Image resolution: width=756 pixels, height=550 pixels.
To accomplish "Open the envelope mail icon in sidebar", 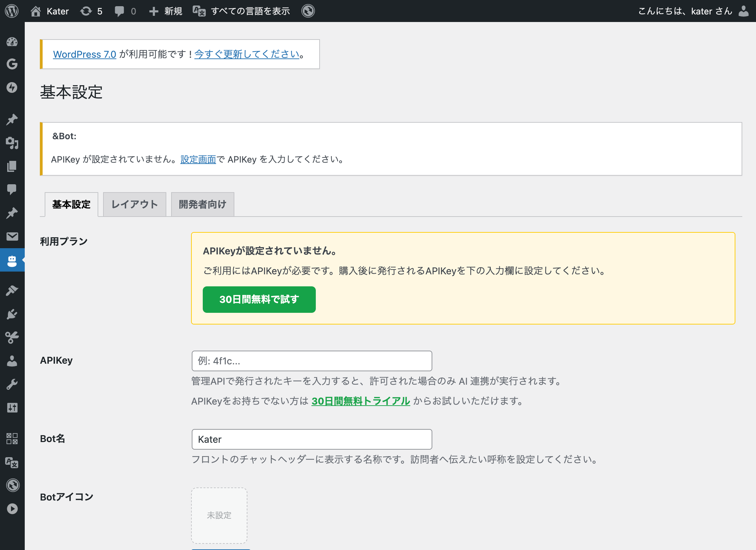I will click(x=12, y=236).
